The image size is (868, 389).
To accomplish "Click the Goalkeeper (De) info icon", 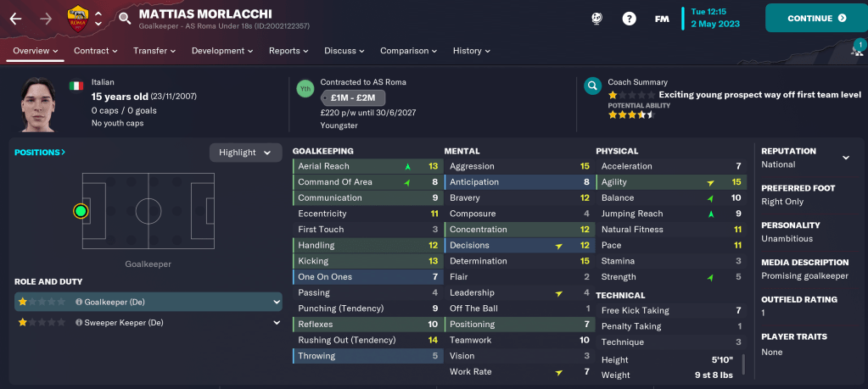I will click(x=79, y=302).
